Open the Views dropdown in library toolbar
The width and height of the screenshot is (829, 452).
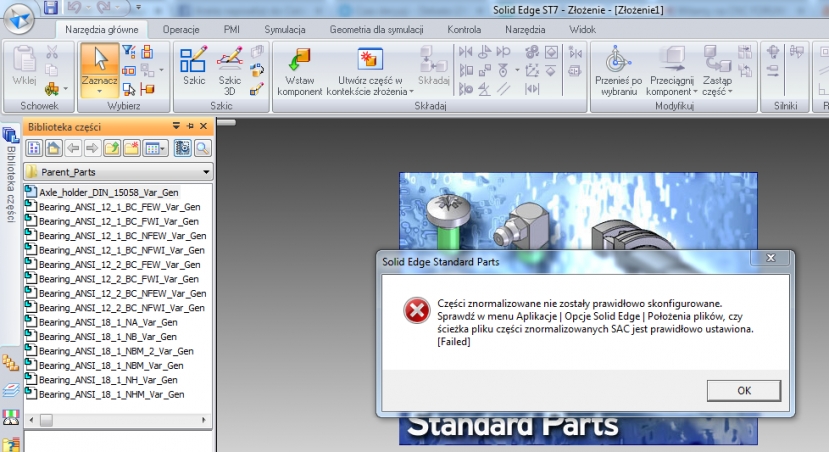(155, 149)
